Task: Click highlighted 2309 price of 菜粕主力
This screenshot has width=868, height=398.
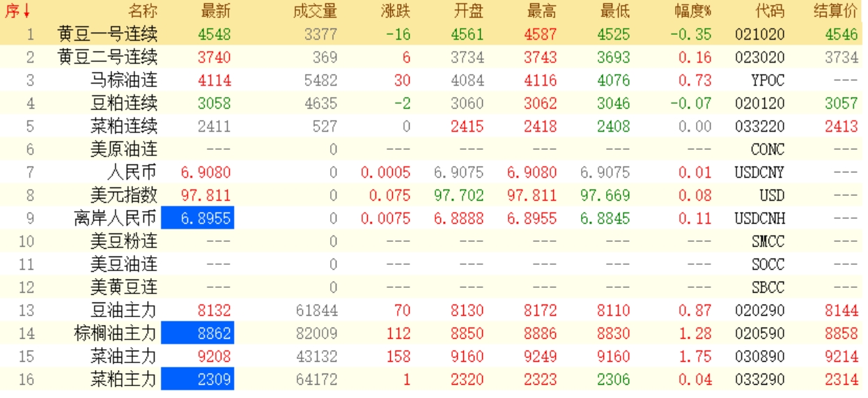Action: [197, 380]
